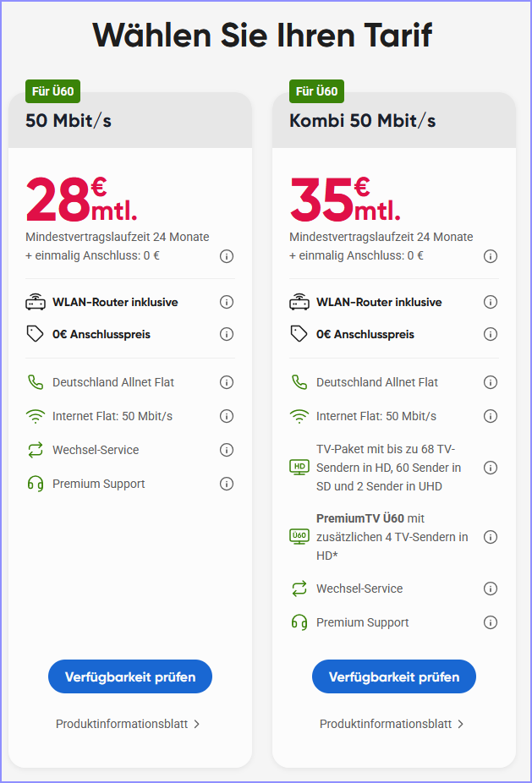This screenshot has height=783, width=532.
Task: Click info icon next to Deutschland Allnet Flat in 50 Mbit/s plan
Action: [x=227, y=382]
